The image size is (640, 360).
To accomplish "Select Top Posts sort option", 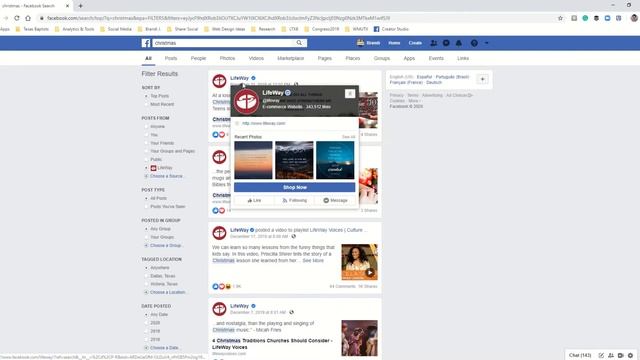I will (x=159, y=96).
